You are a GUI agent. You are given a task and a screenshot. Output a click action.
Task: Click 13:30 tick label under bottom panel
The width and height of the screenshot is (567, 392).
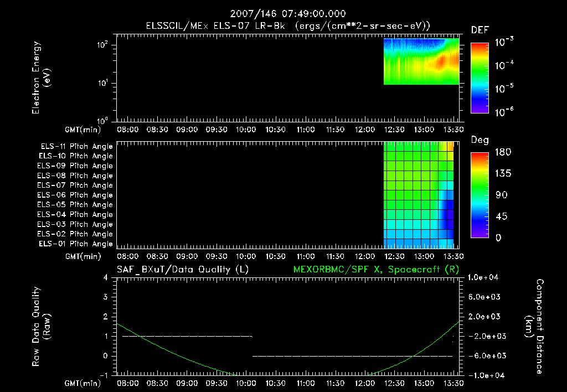point(453,383)
